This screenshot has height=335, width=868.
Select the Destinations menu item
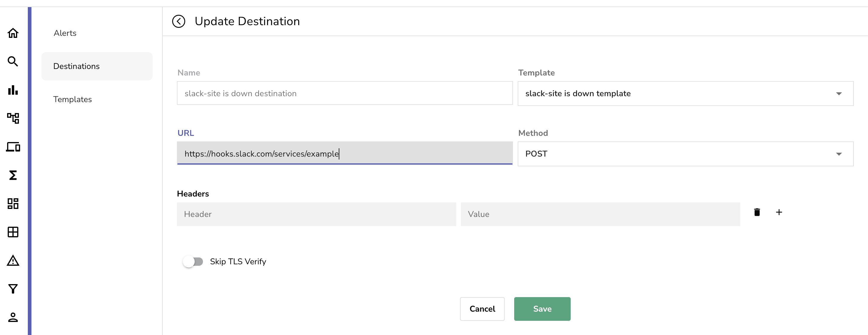pos(77,66)
